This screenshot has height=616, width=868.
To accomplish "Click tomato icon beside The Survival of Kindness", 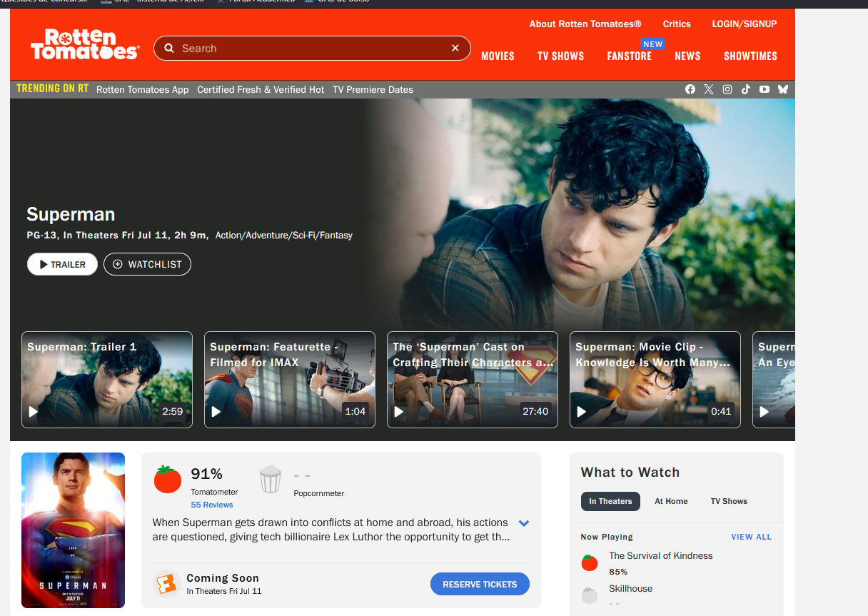I will tap(590, 562).
